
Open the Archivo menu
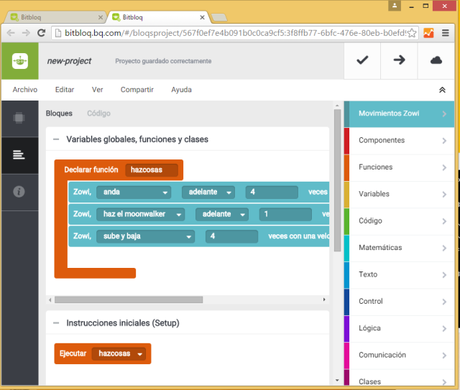click(x=25, y=90)
